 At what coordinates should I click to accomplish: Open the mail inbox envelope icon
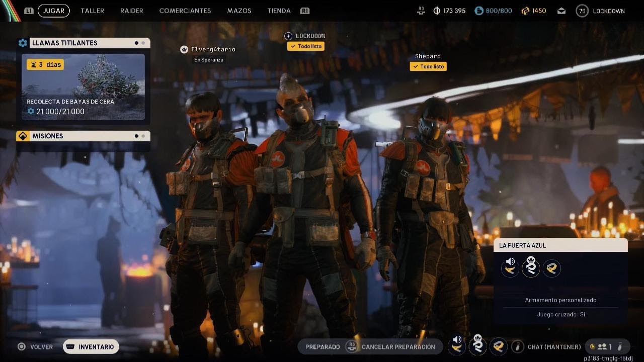pyautogui.click(x=562, y=11)
